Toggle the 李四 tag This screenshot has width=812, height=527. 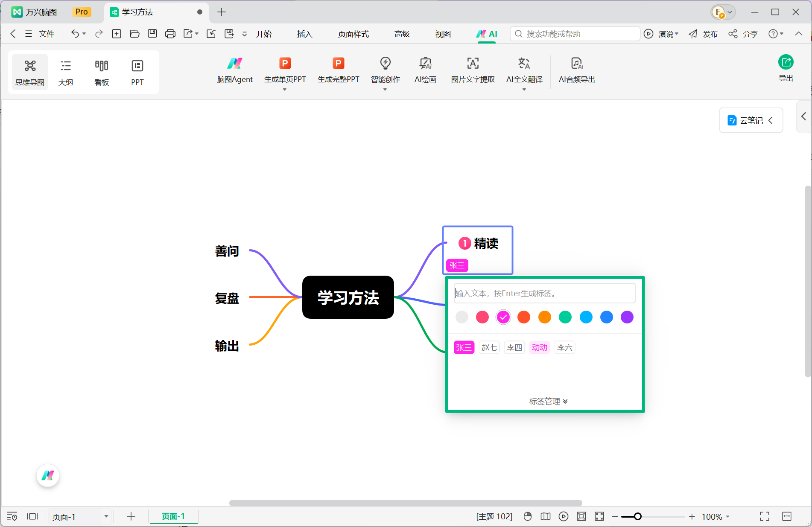tap(514, 347)
